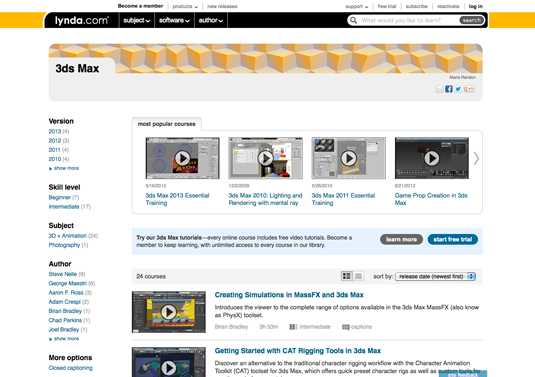The width and height of the screenshot is (535, 377).
Task: Filter by Closed captioning option
Action: [x=71, y=368]
